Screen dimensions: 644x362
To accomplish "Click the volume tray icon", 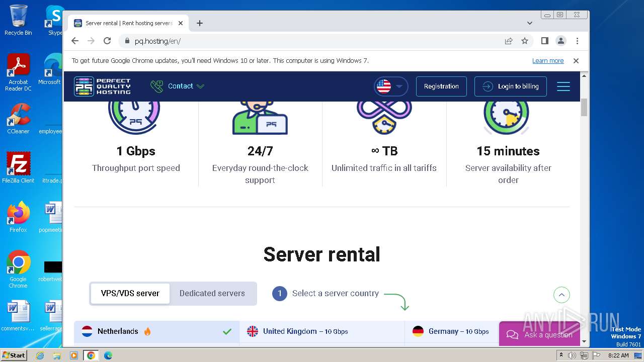I will pyautogui.click(x=572, y=355).
